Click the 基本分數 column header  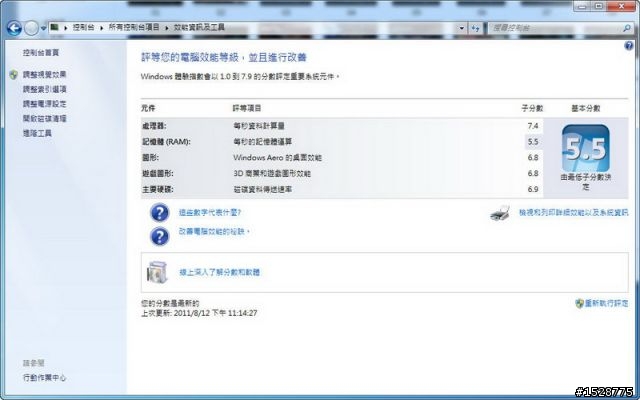tap(586, 109)
